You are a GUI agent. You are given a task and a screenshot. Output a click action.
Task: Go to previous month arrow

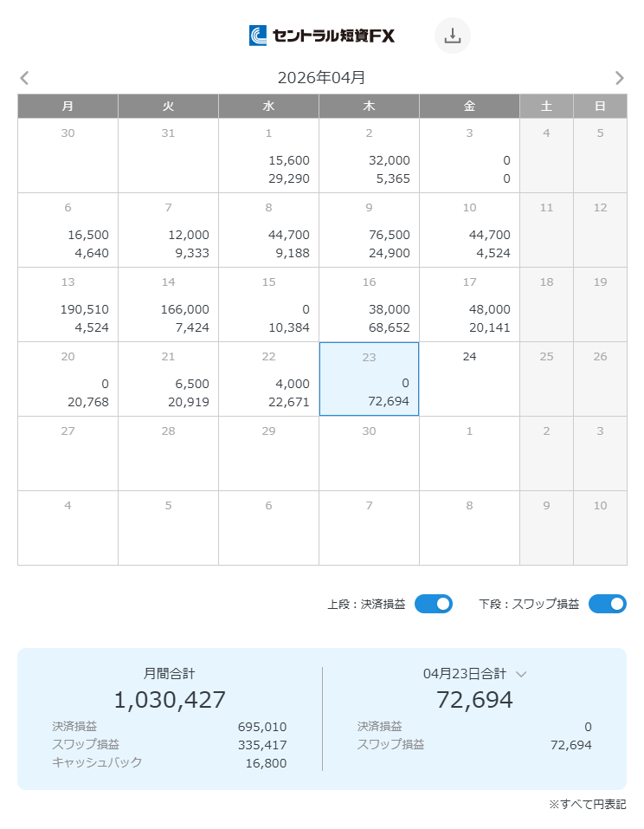pyautogui.click(x=24, y=78)
